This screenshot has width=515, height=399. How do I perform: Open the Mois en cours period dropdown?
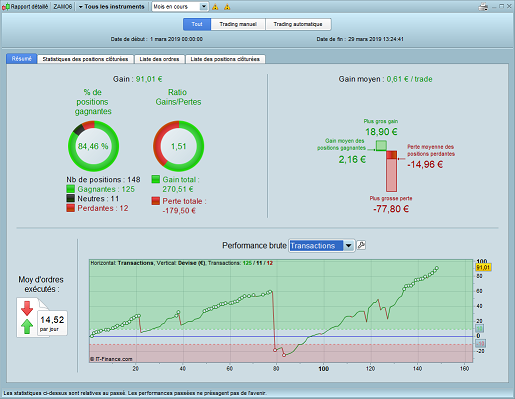pyautogui.click(x=180, y=7)
